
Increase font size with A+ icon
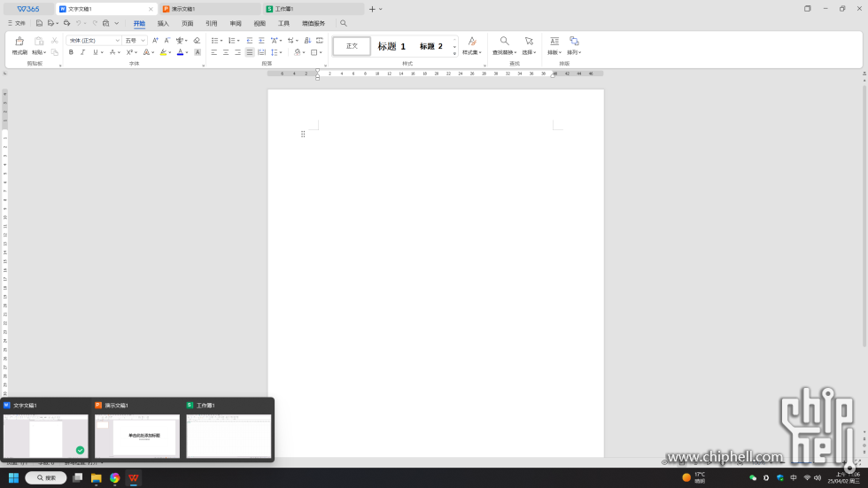coord(155,41)
